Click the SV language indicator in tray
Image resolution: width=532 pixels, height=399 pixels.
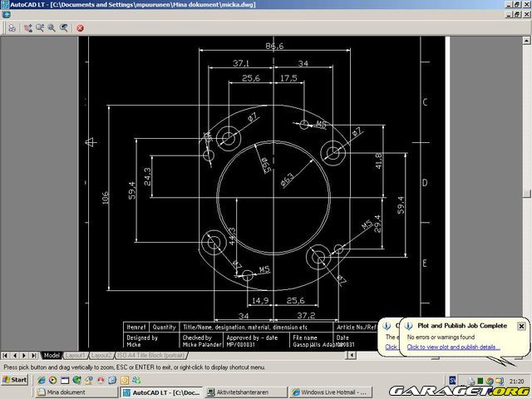(452, 381)
